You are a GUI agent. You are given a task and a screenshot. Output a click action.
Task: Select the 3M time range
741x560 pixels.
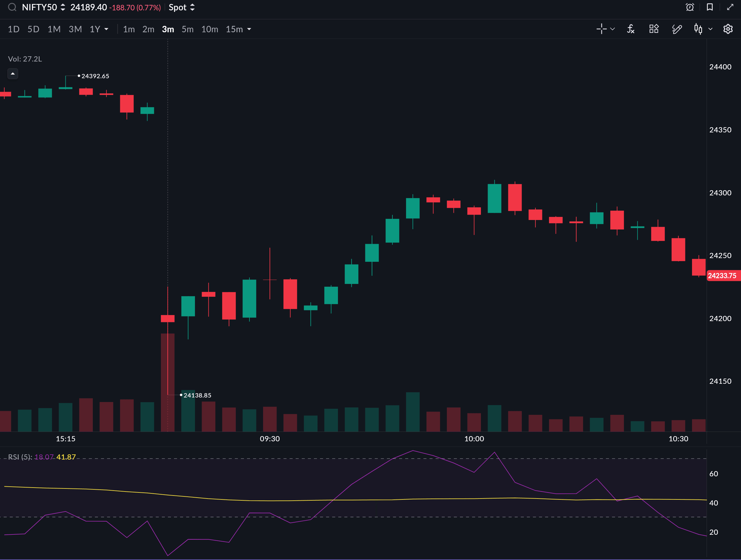75,29
